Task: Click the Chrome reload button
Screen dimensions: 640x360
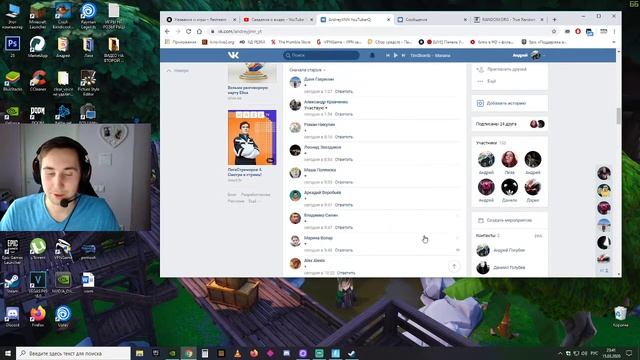Action: coord(188,31)
